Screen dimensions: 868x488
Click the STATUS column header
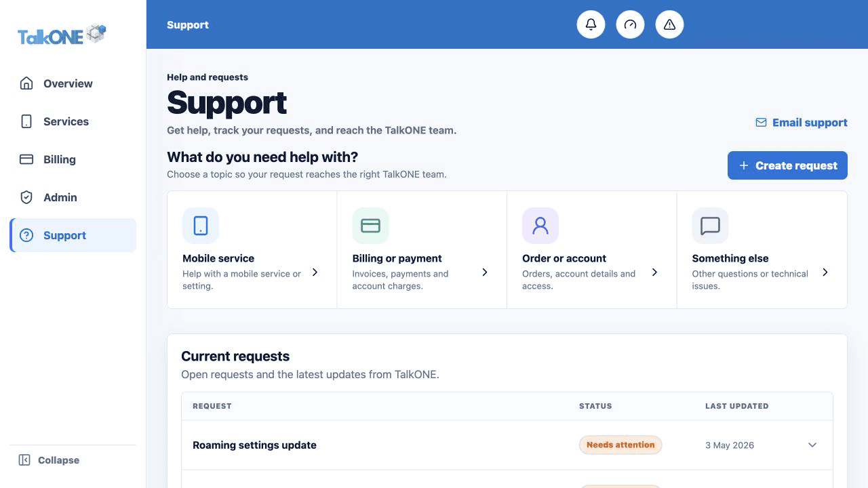[595, 406]
